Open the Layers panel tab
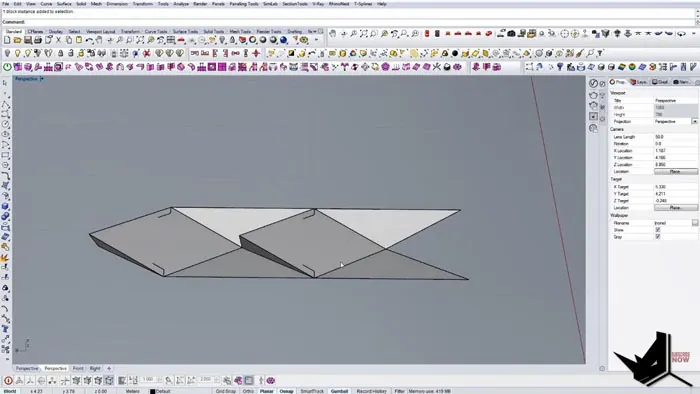This screenshot has width=700, height=394. point(639,82)
